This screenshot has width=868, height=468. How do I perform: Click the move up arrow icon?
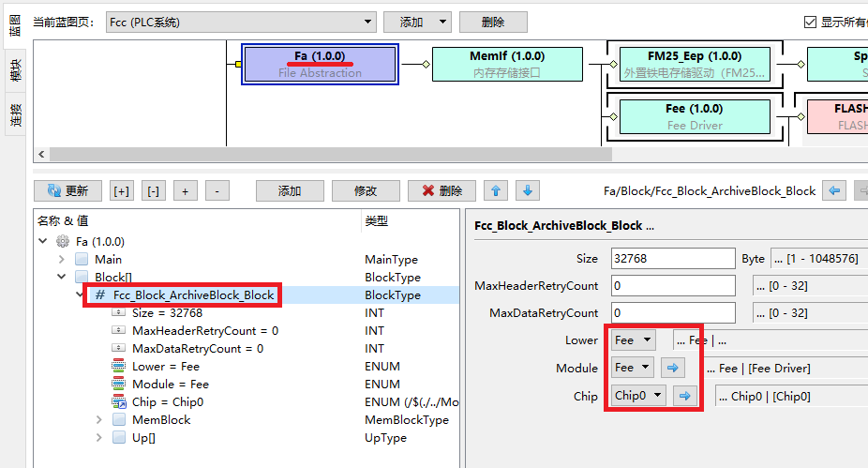tap(497, 190)
